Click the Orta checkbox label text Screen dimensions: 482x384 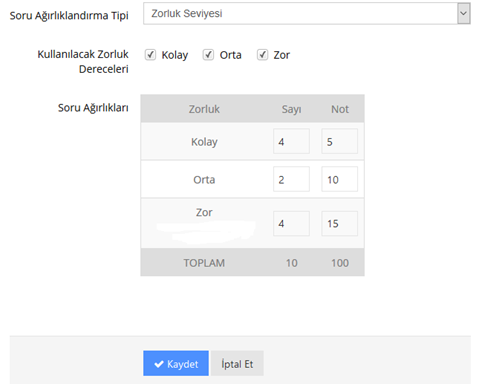tap(230, 55)
